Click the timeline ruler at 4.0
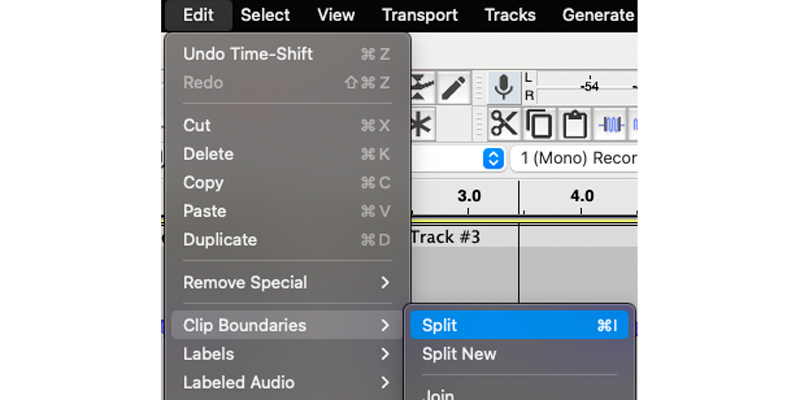The image size is (800, 400). pyautogui.click(x=582, y=196)
